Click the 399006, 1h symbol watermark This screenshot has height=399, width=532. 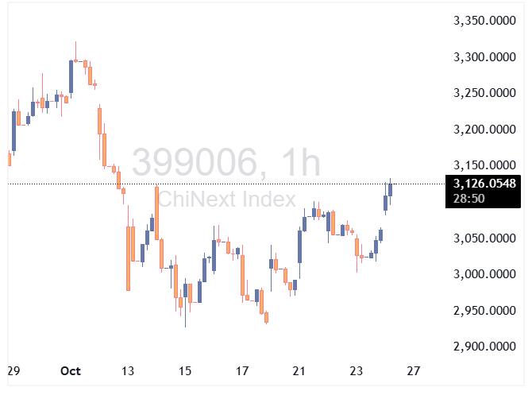click(226, 163)
